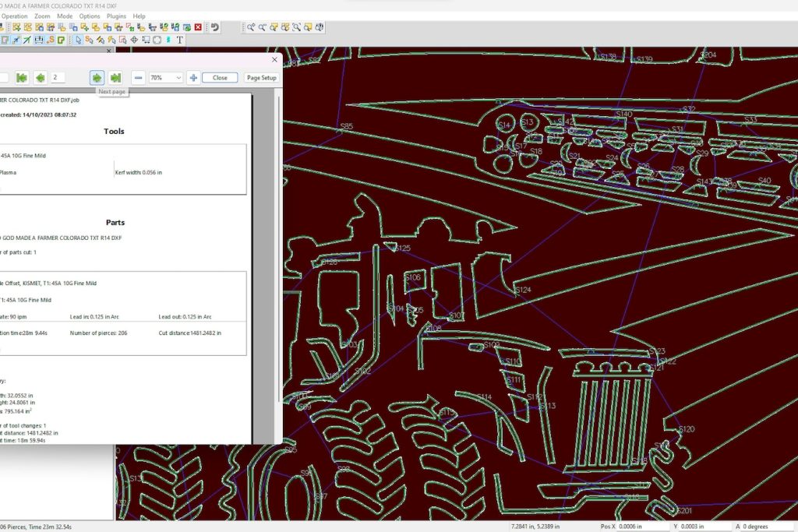Open the 70% zoom level dropdown

click(179, 78)
